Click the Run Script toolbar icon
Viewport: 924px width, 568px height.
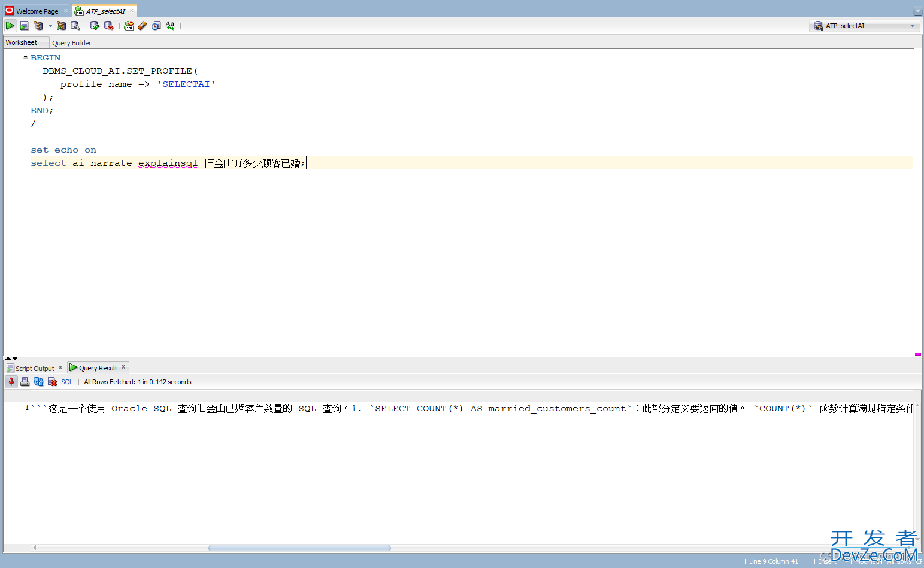[24, 26]
